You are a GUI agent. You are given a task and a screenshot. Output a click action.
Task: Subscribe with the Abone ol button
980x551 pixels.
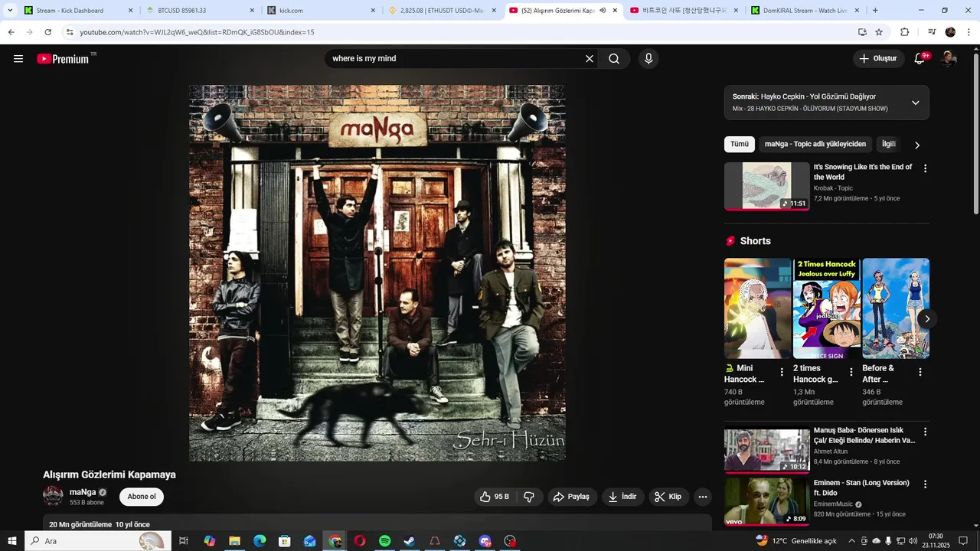click(x=142, y=497)
